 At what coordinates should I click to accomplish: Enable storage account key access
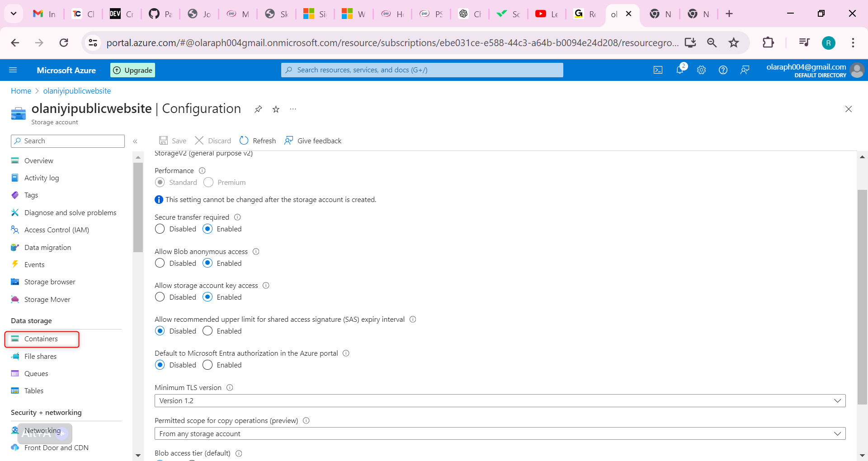click(208, 297)
